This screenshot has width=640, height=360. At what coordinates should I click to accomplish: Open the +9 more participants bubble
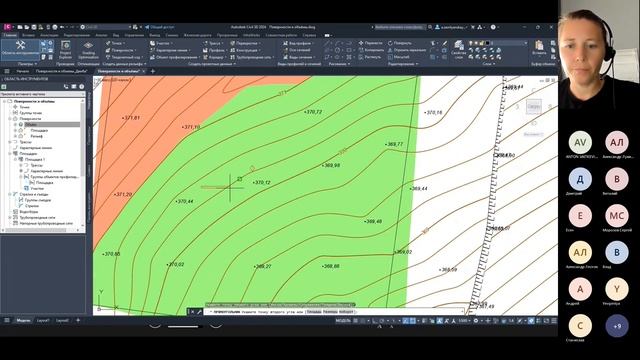pos(617,326)
